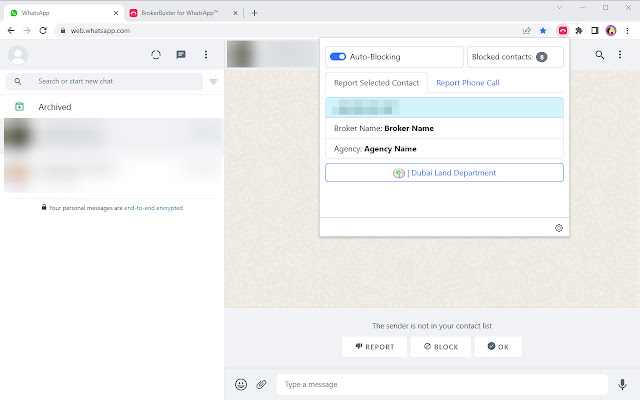View site info lock icon
Image resolution: width=640 pixels, height=400 pixels.
click(x=62, y=31)
